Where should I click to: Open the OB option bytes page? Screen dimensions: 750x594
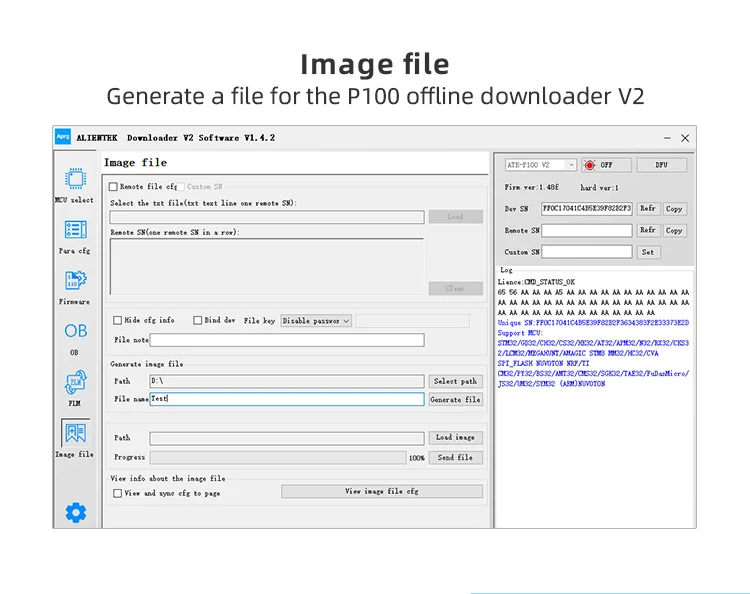tap(75, 338)
